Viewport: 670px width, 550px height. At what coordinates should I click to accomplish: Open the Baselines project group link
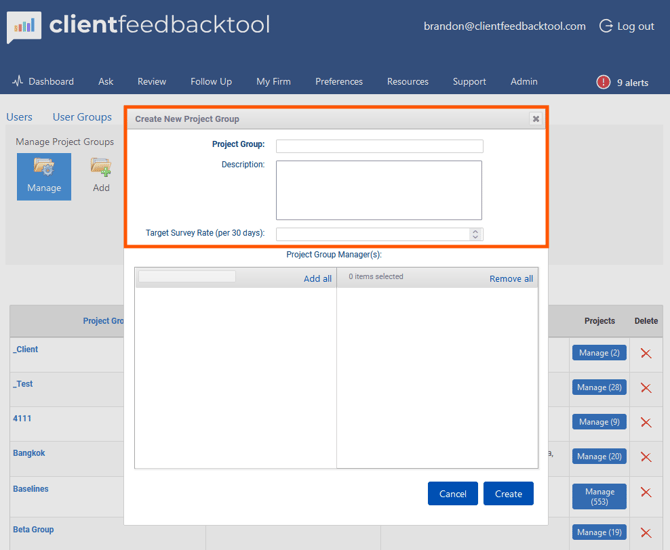30,489
